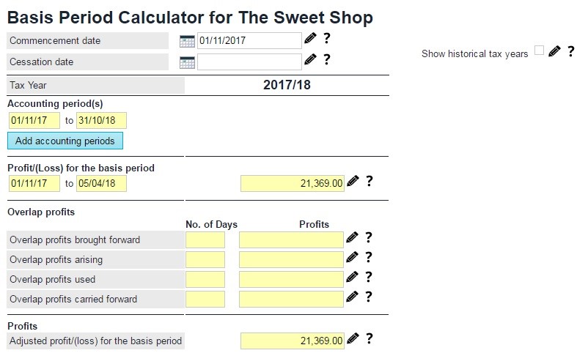Click the Overlap profits used profits field
Viewport: 588px width, 364px height.
click(291, 279)
